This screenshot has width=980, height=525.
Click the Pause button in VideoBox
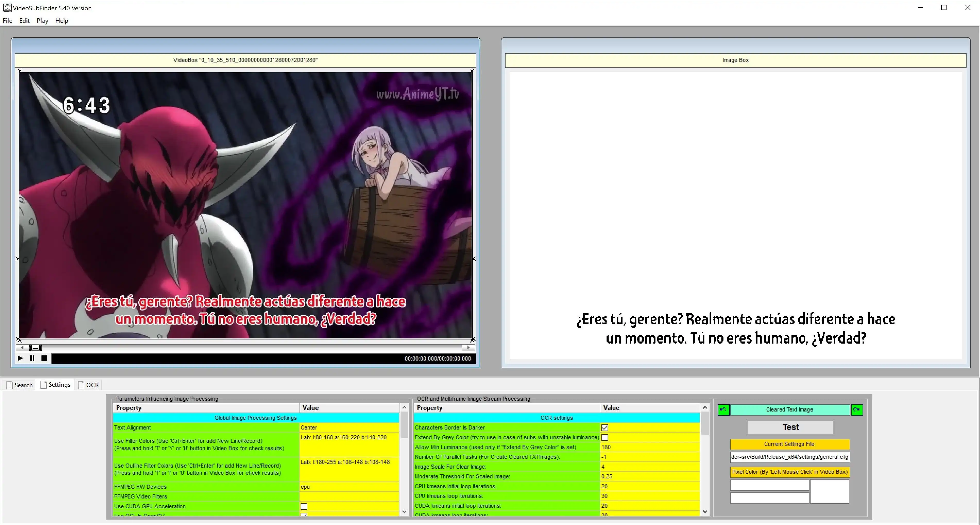click(31, 358)
